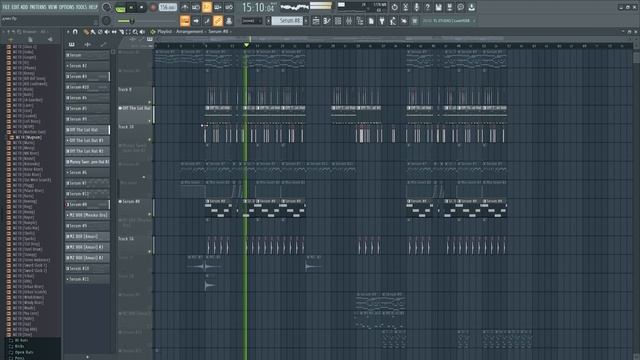This screenshot has height=360, width=640.
Task: Toggle blend recording overdub icon
Action: 218,7
